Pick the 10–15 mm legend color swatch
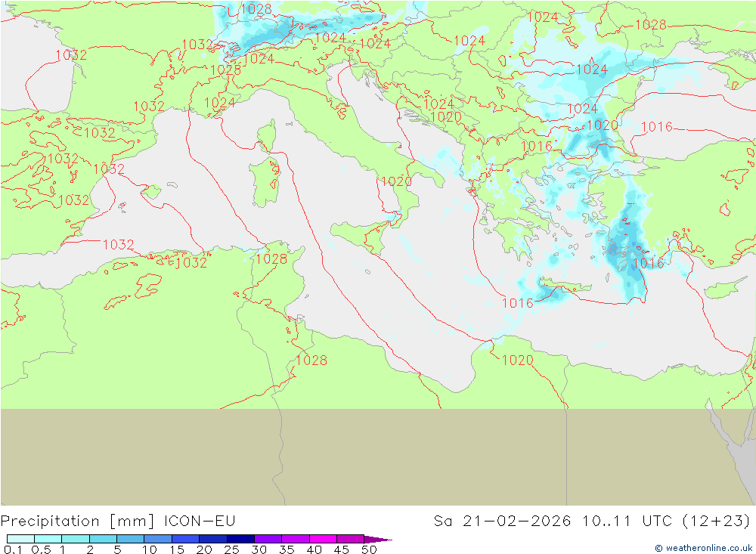756x554 pixels. pos(158,539)
